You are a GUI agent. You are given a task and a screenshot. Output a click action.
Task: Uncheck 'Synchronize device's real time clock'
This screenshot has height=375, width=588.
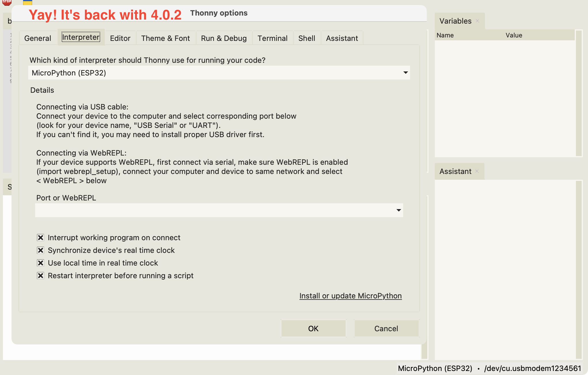coord(40,250)
